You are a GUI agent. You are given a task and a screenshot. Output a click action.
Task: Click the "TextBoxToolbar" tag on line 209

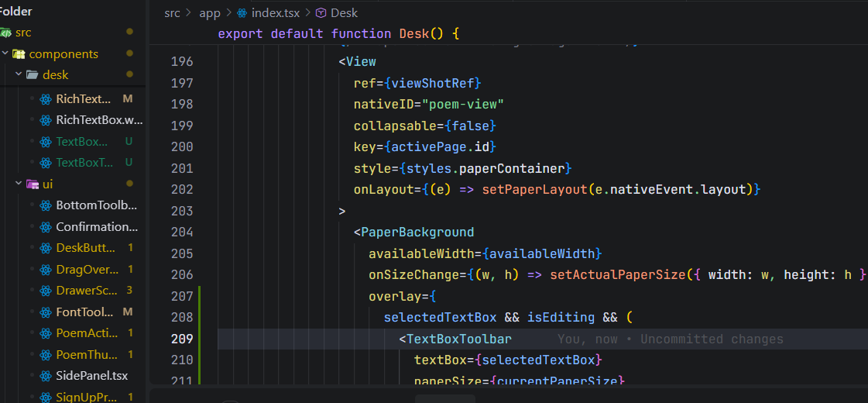point(459,339)
